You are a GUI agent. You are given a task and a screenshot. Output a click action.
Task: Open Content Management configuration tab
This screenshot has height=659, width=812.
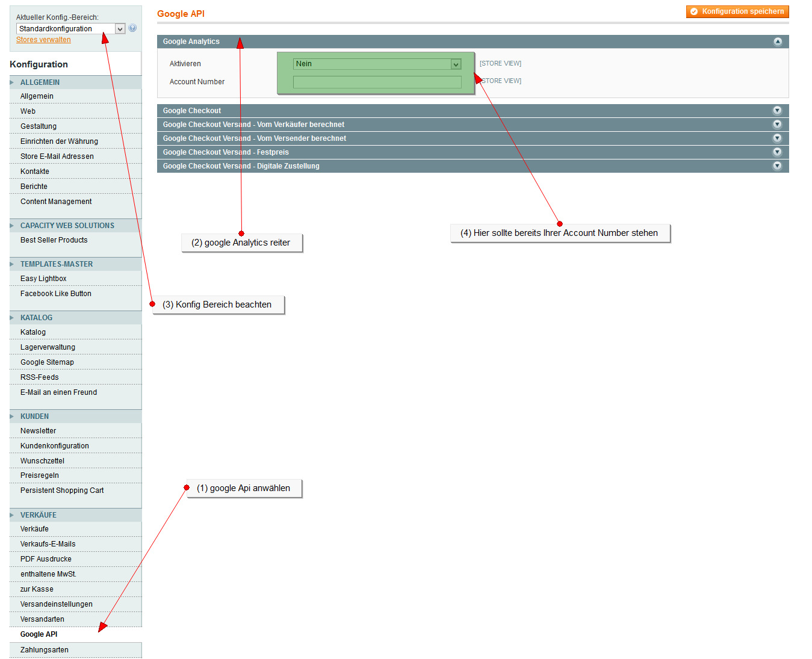tap(75, 202)
